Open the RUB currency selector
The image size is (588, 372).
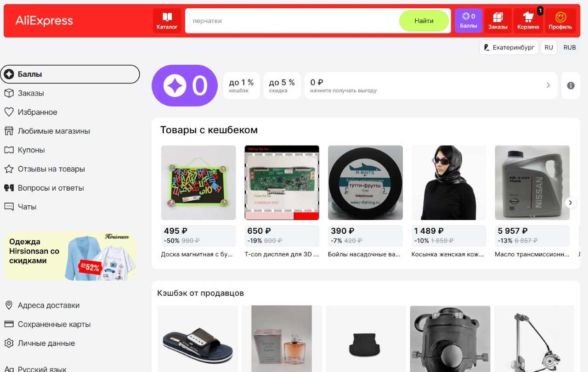(570, 47)
